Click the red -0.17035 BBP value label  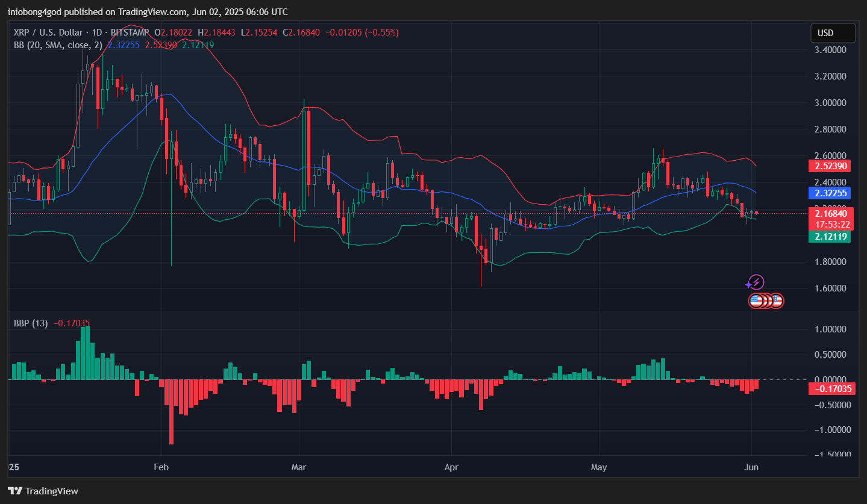832,389
